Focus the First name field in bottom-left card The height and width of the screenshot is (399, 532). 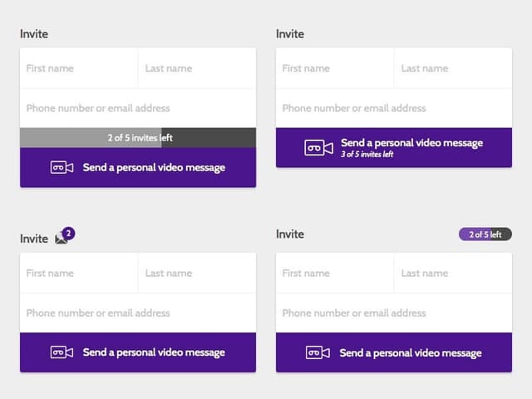(x=79, y=273)
